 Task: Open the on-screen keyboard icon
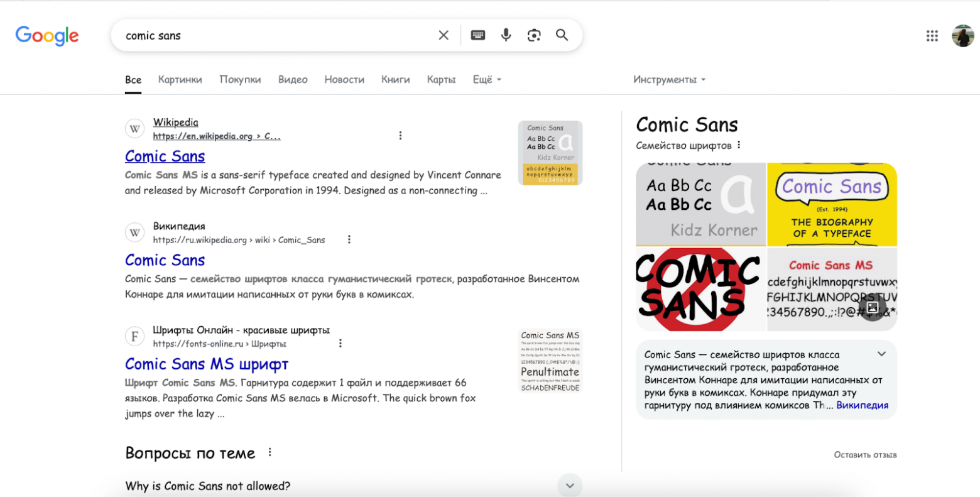(x=479, y=35)
